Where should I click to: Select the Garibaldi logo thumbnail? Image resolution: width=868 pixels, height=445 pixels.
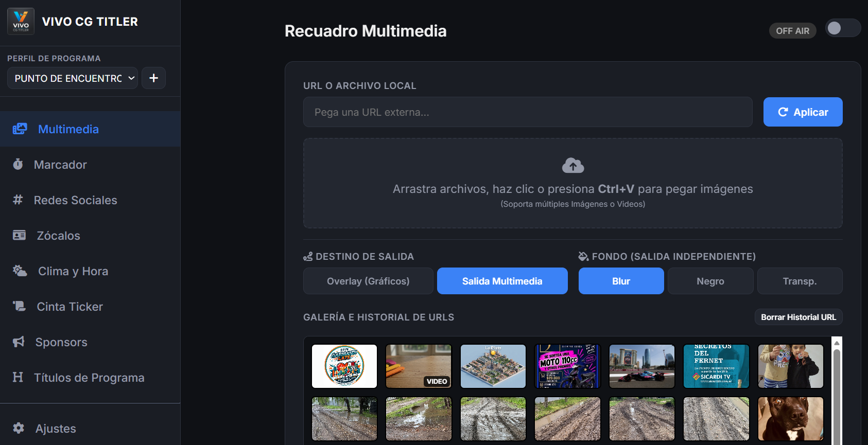point(344,366)
